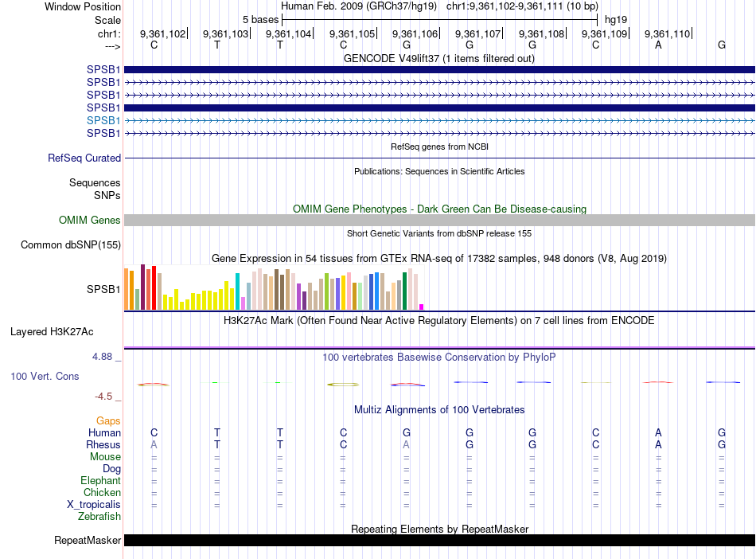
Task: Click the 4.88 PhyloP upper limit value
Action: tap(102, 357)
